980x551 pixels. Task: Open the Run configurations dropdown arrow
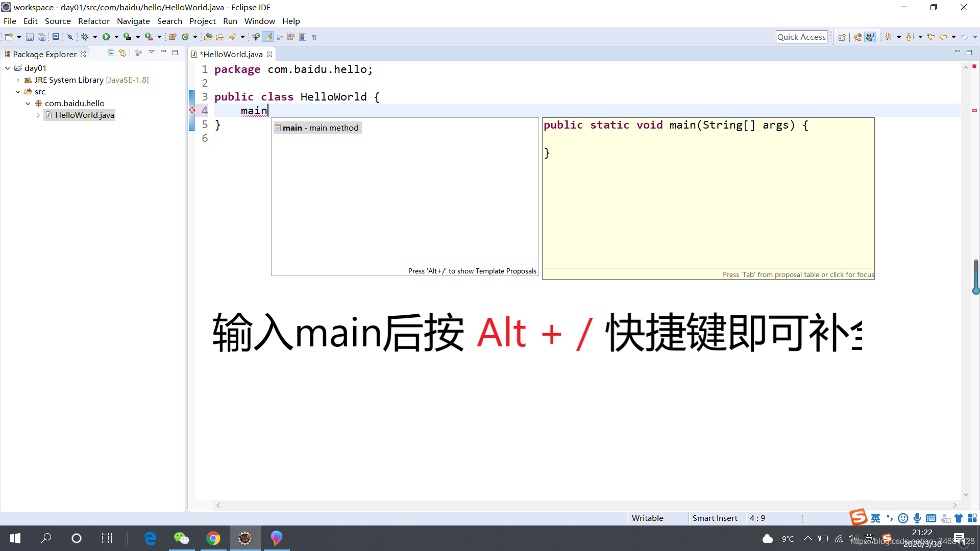click(x=116, y=37)
